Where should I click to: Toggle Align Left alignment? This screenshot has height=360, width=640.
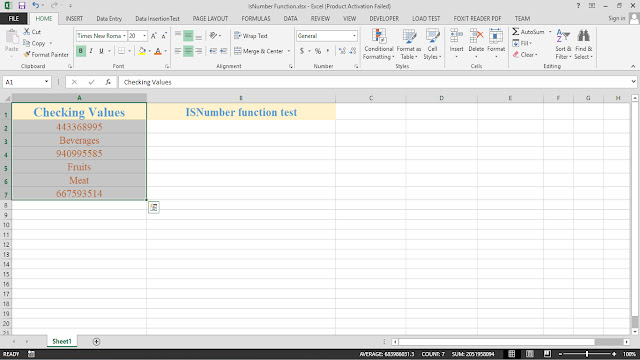(x=178, y=51)
